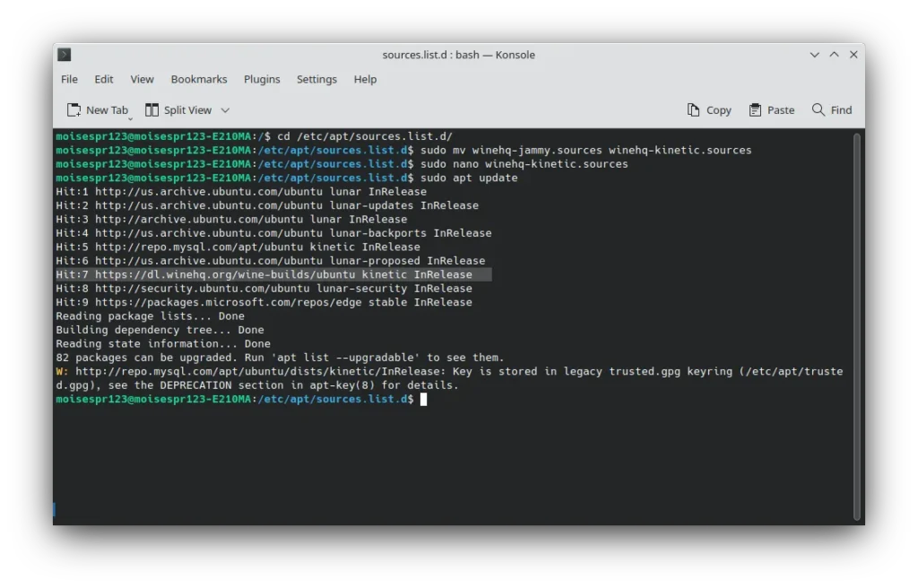Click the highlighted winehq kinetic InRelease line
The height and width of the screenshot is (588, 918).
click(273, 274)
